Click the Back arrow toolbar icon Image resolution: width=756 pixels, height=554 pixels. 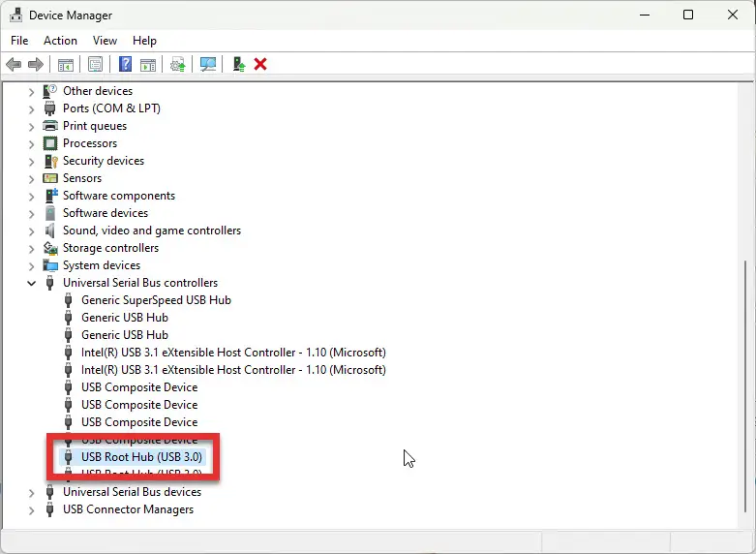click(x=14, y=64)
